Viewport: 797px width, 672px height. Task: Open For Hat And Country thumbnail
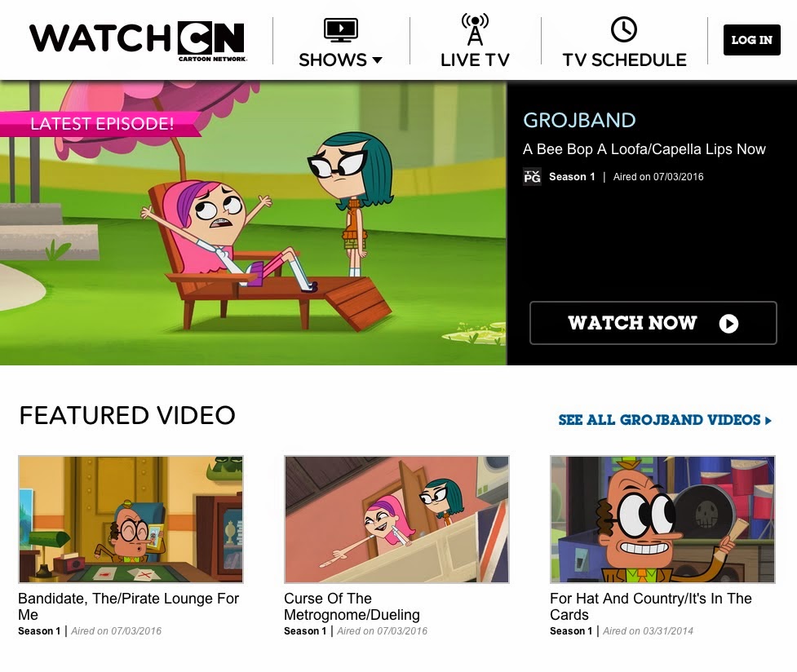[663, 519]
